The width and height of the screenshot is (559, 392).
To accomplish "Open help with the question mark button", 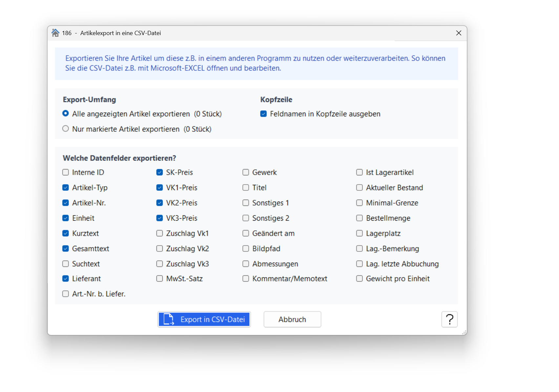I will pyautogui.click(x=449, y=319).
